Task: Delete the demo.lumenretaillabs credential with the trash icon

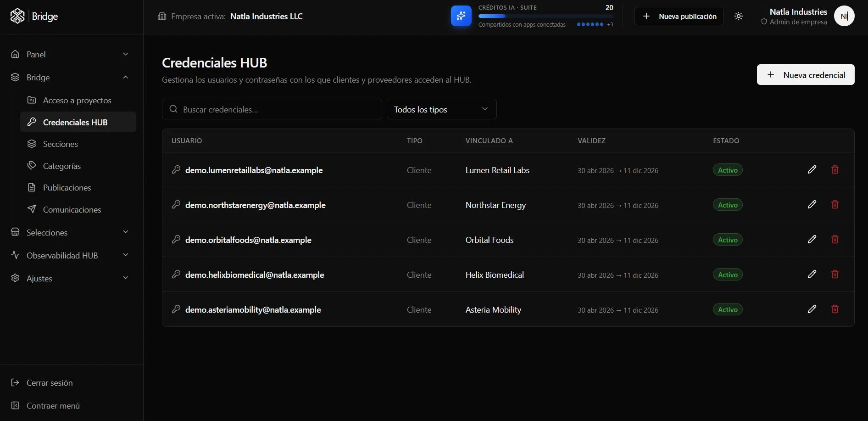Action: pyautogui.click(x=835, y=169)
